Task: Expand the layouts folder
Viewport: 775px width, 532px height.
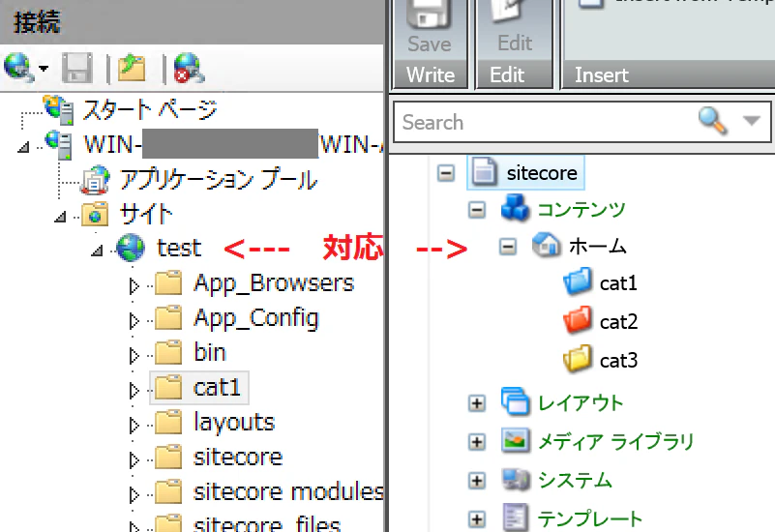Action: pyautogui.click(x=134, y=425)
